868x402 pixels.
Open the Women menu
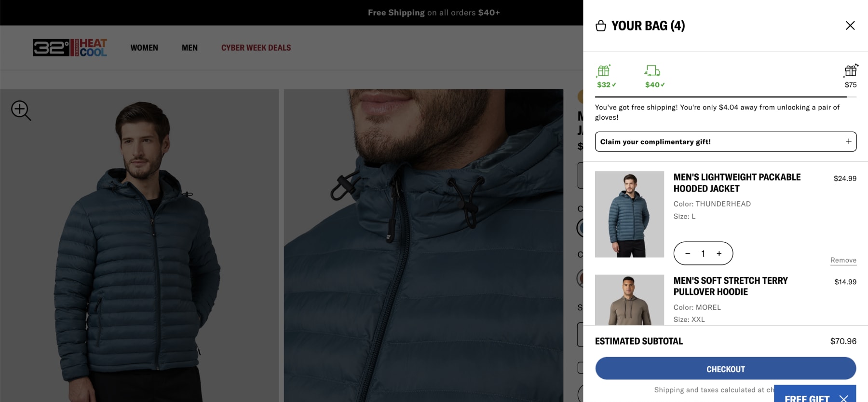pyautogui.click(x=144, y=48)
